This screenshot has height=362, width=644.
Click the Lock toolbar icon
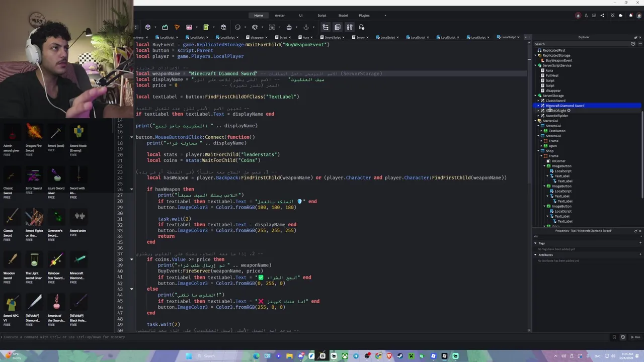[x=289, y=27]
